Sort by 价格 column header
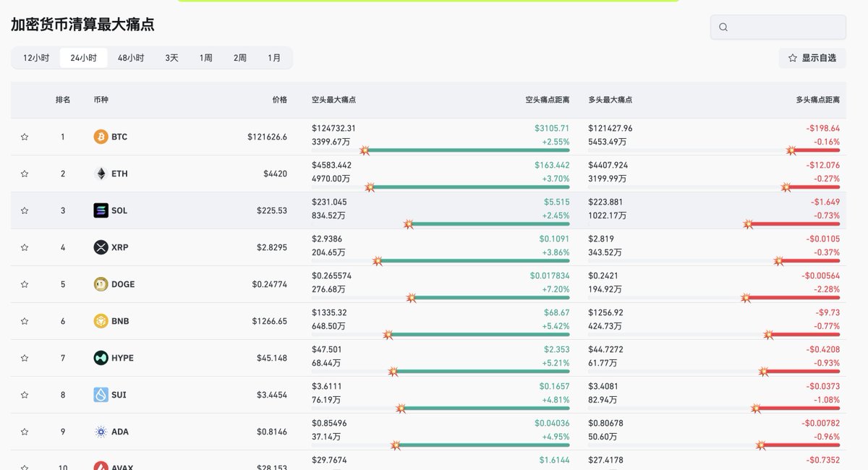 tap(279, 100)
